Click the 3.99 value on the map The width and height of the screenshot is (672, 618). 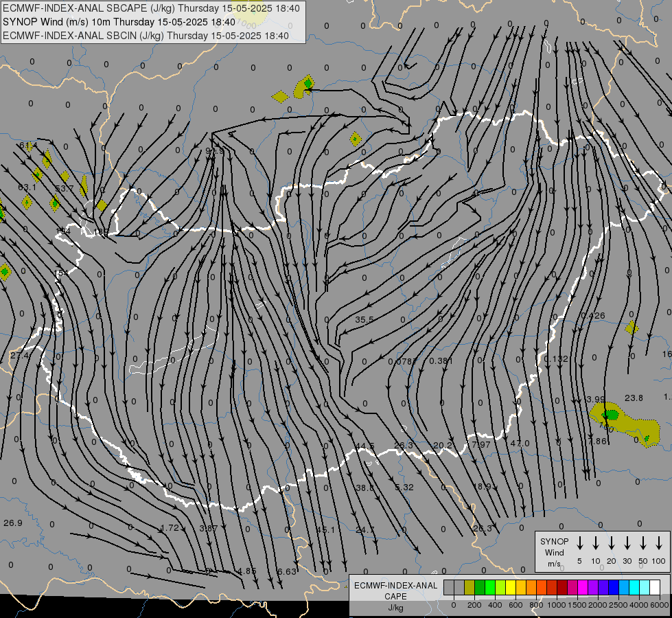[596, 399]
